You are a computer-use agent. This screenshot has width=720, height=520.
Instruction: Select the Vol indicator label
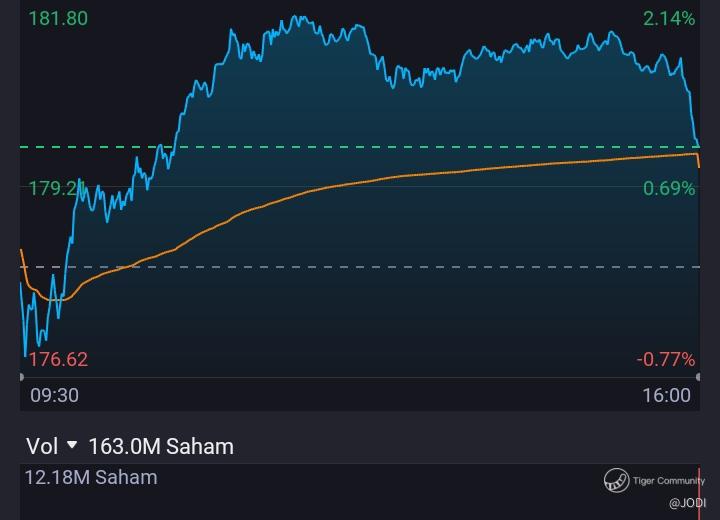pos(40,446)
